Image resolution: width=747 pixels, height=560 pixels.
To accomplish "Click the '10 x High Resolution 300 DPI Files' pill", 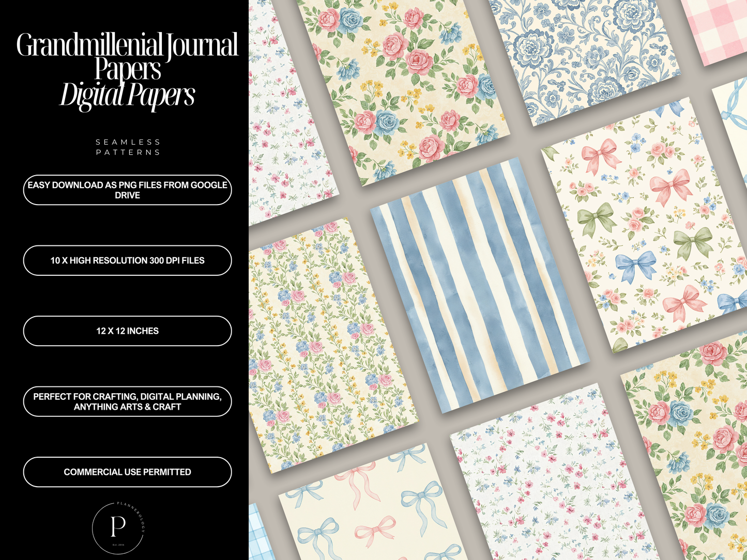I will (x=127, y=260).
